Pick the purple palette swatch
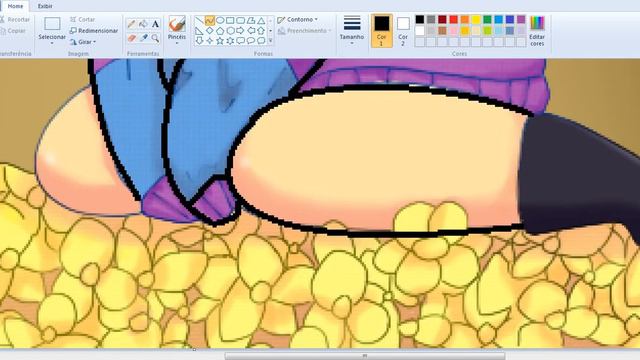The height and width of the screenshot is (360, 640). tap(521, 19)
